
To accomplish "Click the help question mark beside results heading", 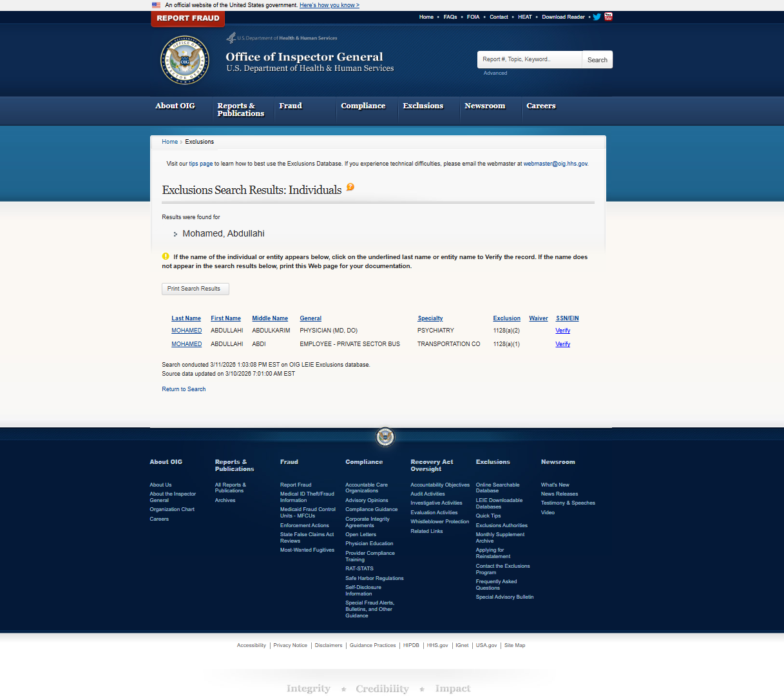I will pyautogui.click(x=350, y=187).
